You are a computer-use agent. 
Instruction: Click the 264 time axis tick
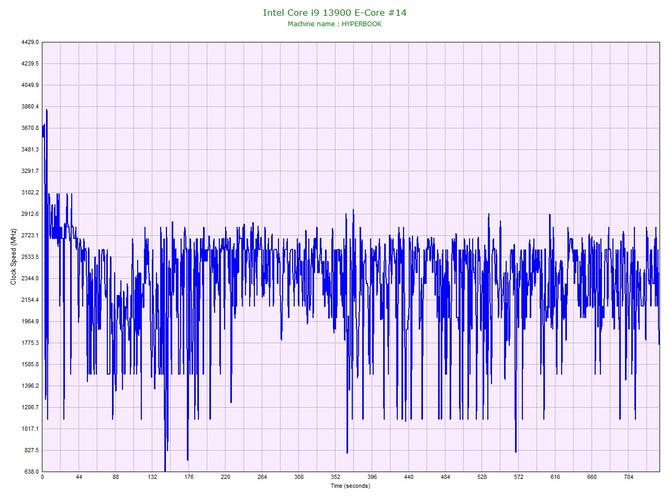[x=262, y=477]
